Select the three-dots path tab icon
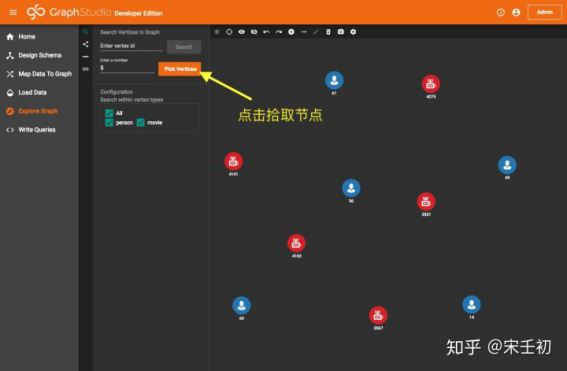This screenshot has height=371, width=567. [85, 57]
